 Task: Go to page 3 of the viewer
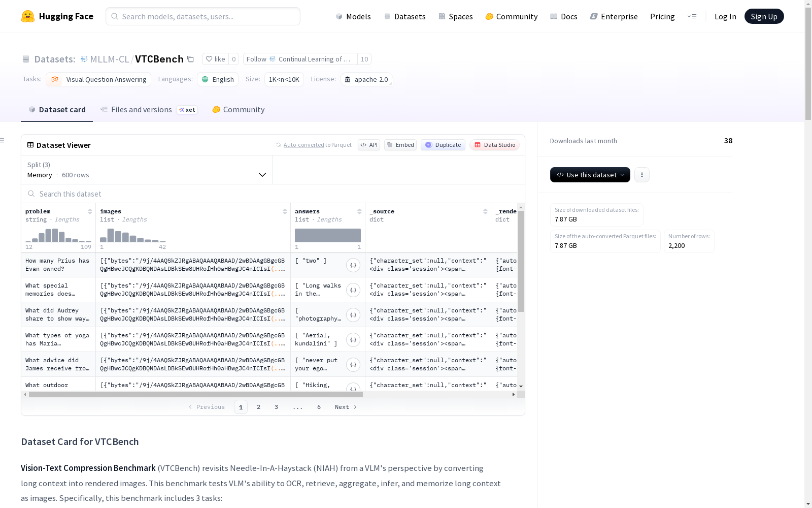coord(276,407)
